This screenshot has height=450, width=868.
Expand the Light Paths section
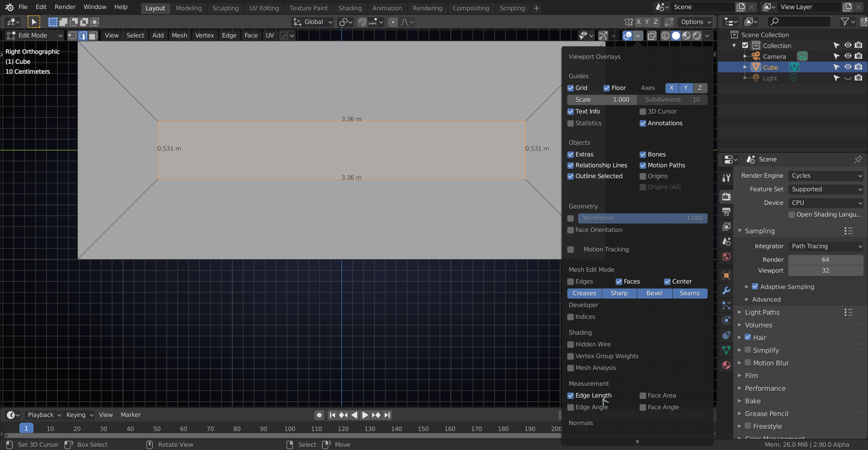pos(764,312)
